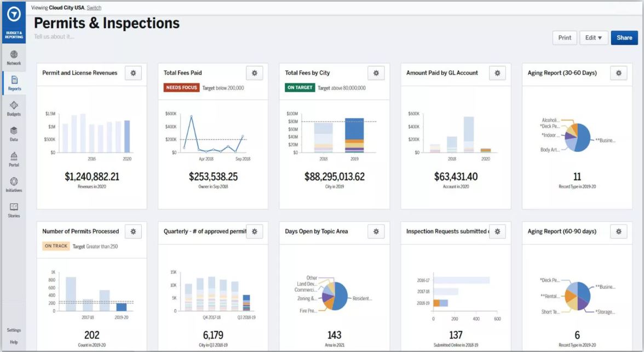Image resolution: width=644 pixels, height=352 pixels.
Task: Select the Reports sidebar icon
Action: [x=14, y=83]
